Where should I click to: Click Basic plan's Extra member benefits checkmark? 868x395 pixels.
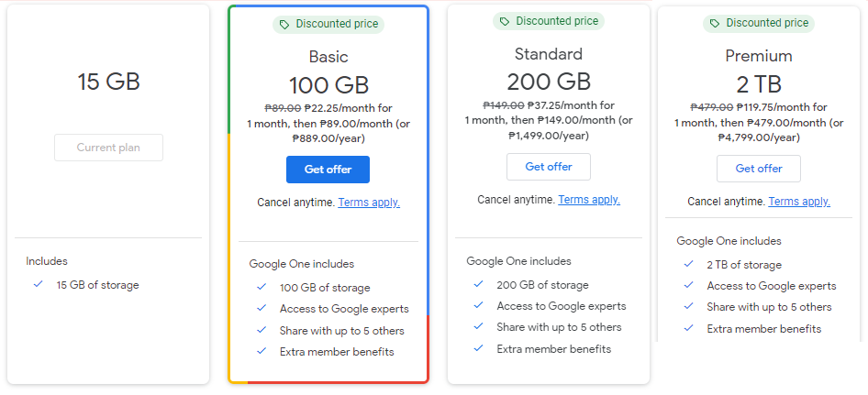[262, 351]
